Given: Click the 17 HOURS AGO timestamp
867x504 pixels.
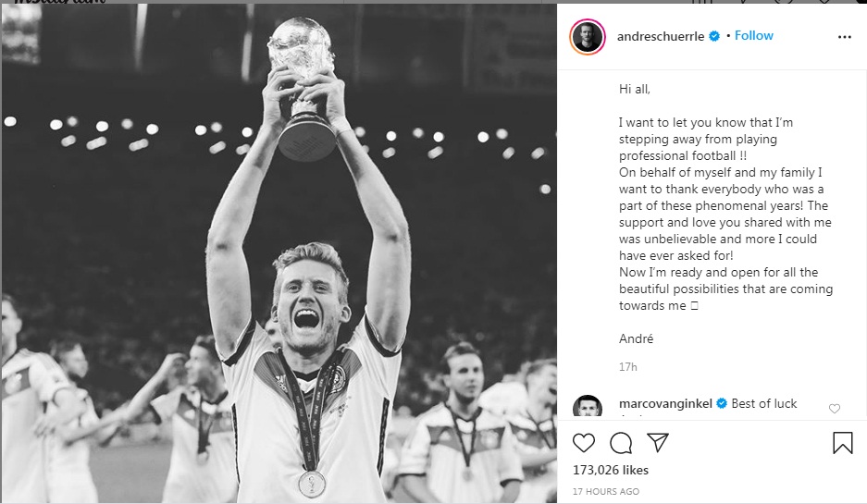Looking at the screenshot, I should tap(604, 490).
